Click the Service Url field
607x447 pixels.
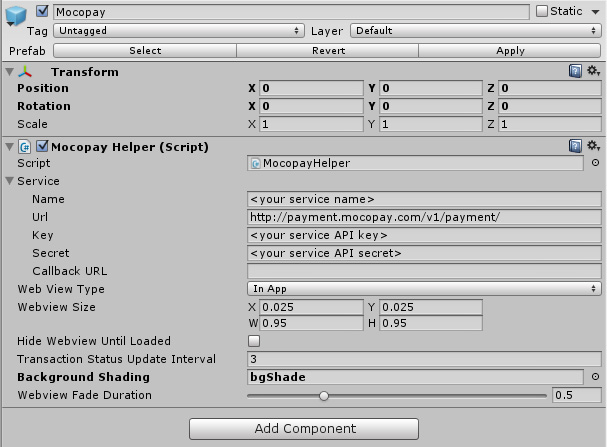pyautogui.click(x=424, y=217)
